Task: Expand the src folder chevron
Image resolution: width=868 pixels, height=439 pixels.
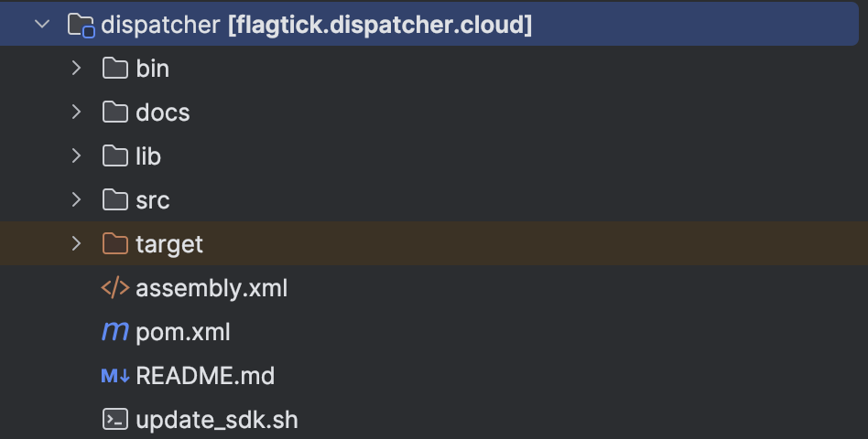Action: click(77, 200)
